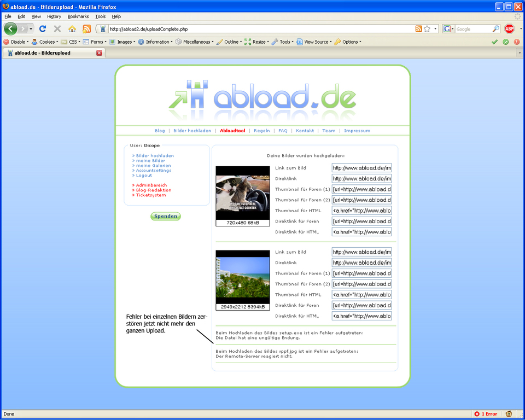Click the Stop loading X icon
525x420 pixels.
click(x=57, y=29)
